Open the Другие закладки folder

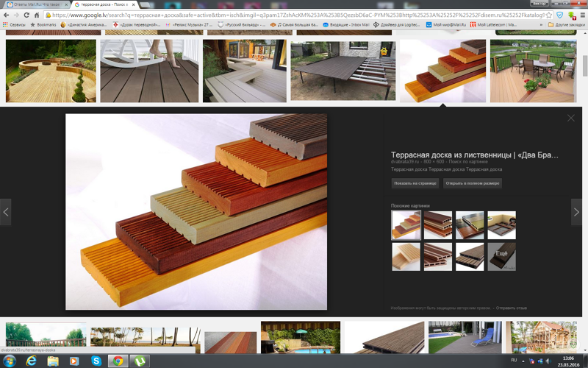pyautogui.click(x=566, y=24)
